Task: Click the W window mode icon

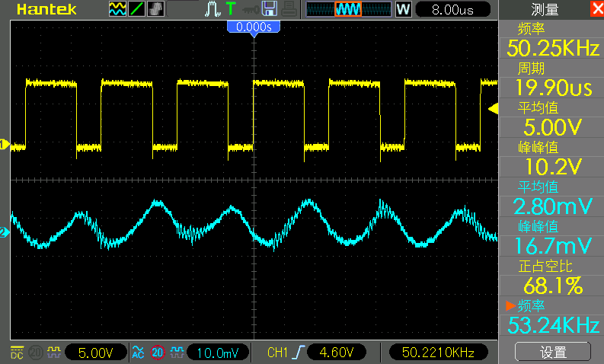Action: (403, 9)
